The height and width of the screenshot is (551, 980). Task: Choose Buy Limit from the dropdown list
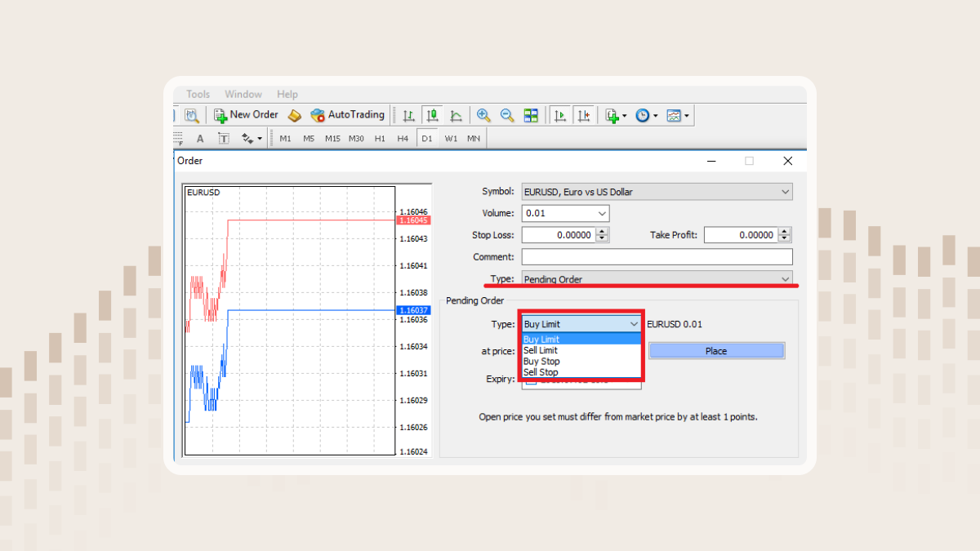coord(581,340)
